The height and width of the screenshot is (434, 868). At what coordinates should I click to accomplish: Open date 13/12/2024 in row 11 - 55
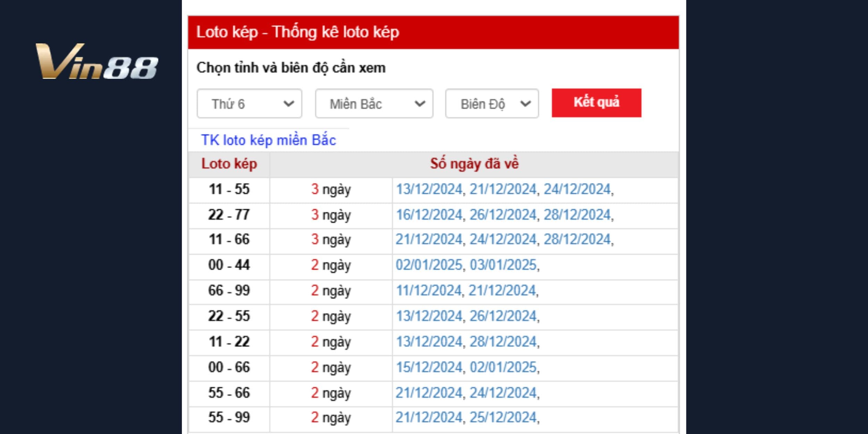coord(429,189)
